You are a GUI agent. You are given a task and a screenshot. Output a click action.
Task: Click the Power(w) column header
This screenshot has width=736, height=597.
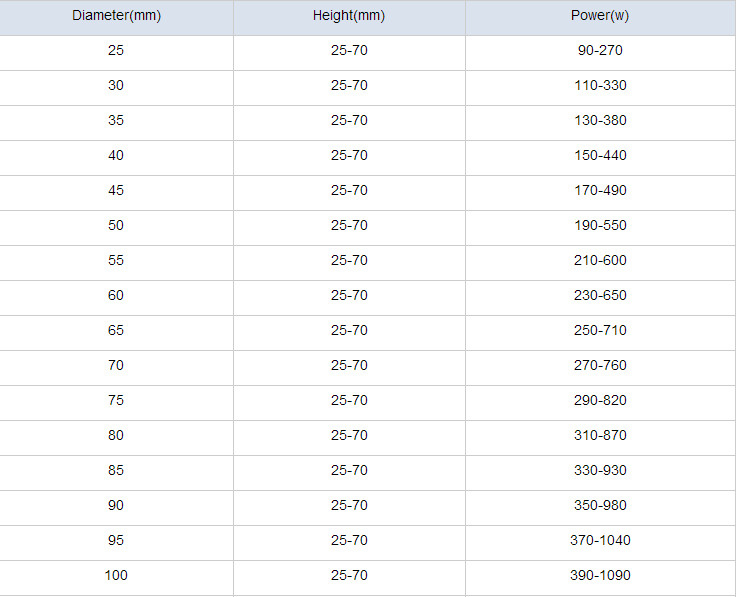tap(600, 16)
